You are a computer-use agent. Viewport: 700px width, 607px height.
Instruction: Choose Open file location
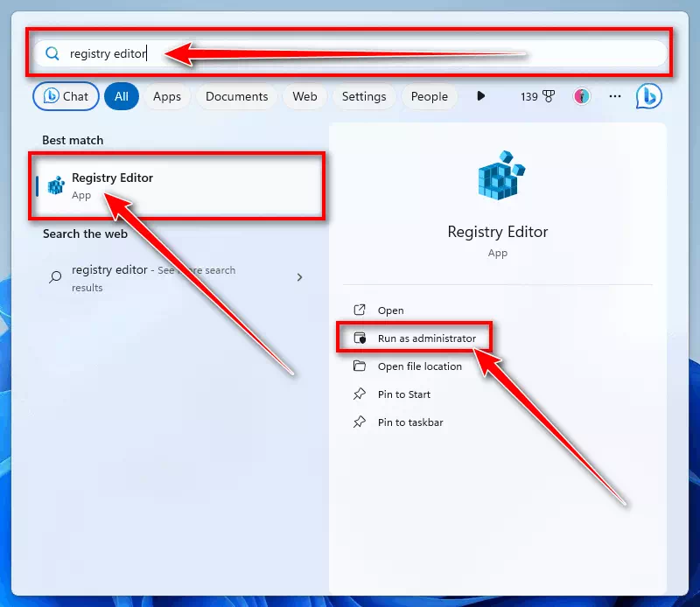(x=420, y=366)
